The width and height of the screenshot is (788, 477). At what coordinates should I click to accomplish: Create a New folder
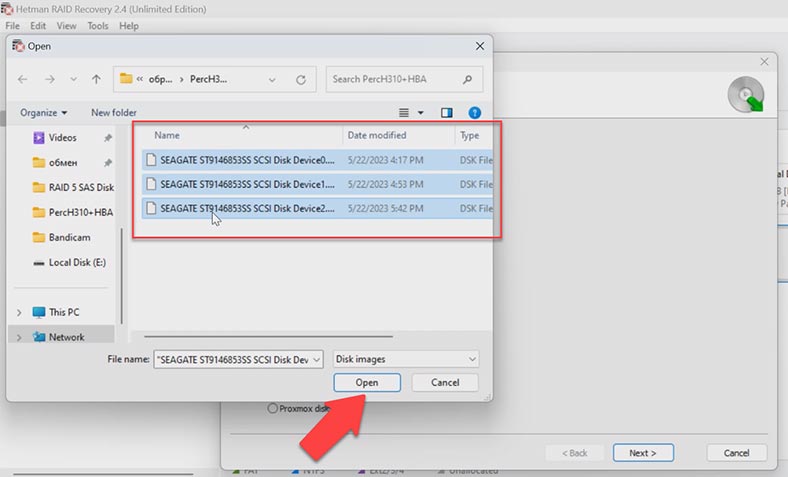[x=114, y=113]
